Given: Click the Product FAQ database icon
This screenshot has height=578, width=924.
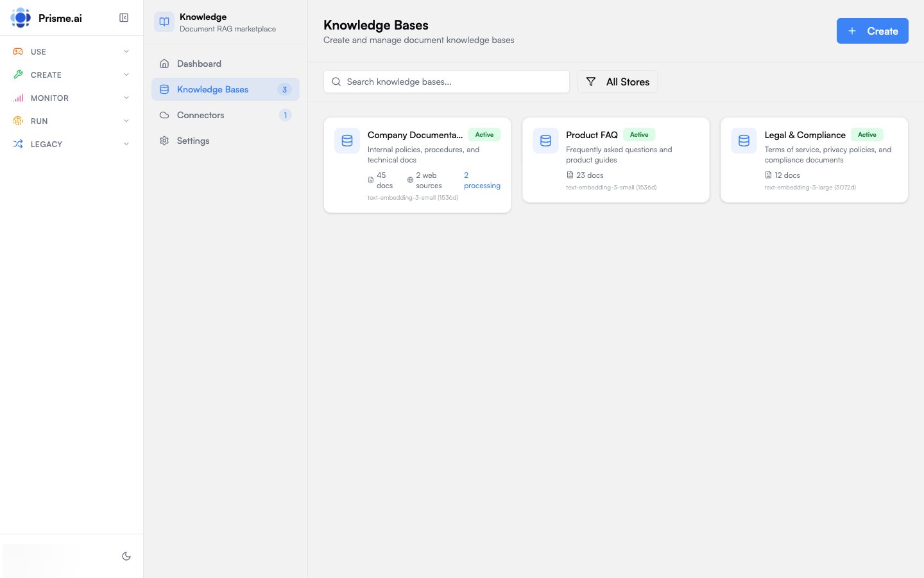Looking at the screenshot, I should point(545,141).
